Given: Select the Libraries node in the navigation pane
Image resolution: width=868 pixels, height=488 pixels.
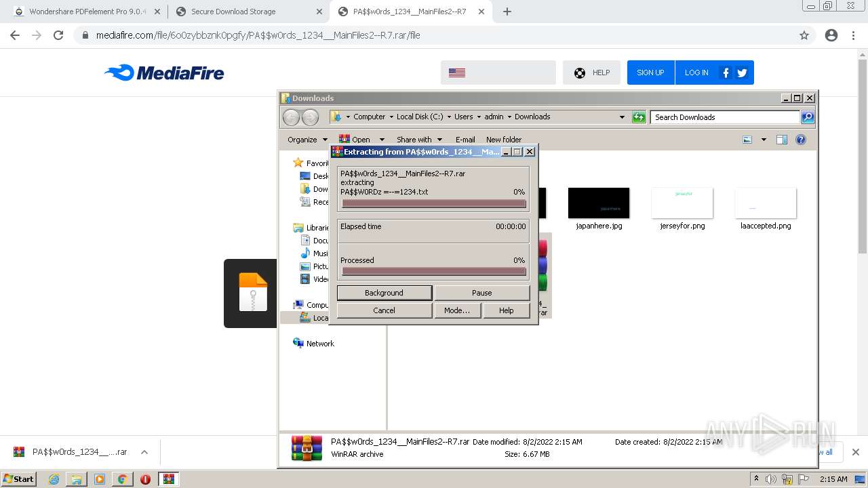Looking at the screenshot, I should tap(311, 228).
